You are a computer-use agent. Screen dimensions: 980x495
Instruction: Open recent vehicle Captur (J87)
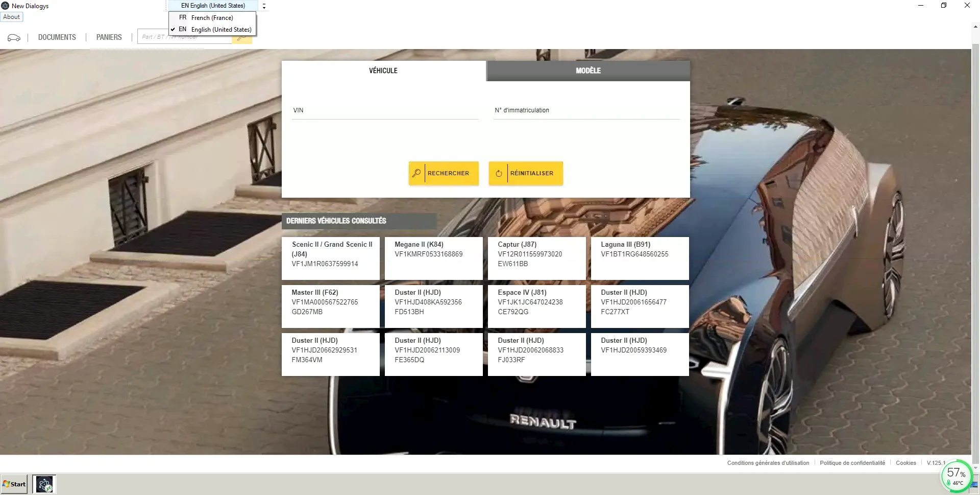(x=536, y=258)
